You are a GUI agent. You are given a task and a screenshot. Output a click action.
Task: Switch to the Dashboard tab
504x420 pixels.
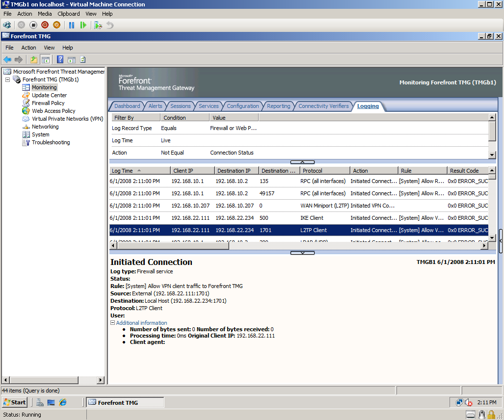127,106
